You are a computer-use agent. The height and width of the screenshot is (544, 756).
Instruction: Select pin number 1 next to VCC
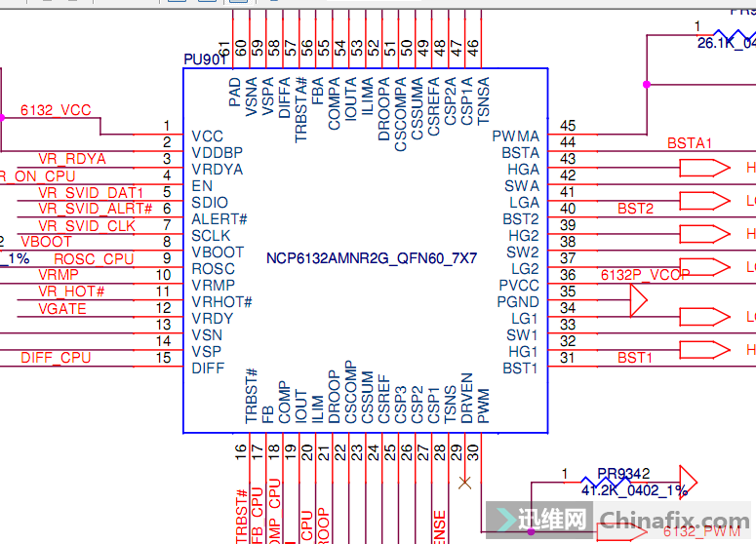(x=167, y=126)
